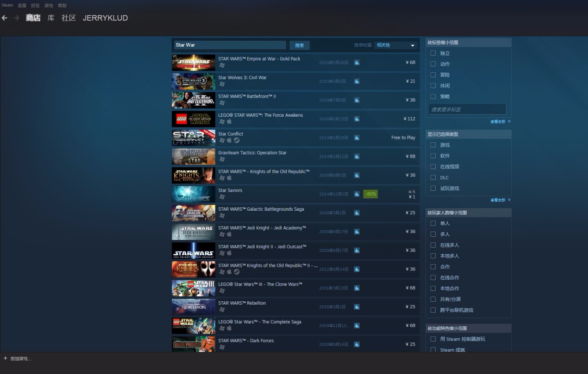Click Mac platform icon under Star Conflict

(x=229, y=140)
